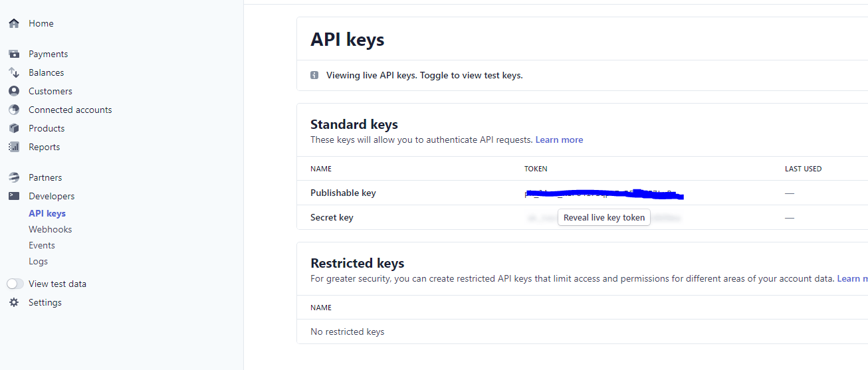Screen dimensions: 868x370
Task: Click the Secret key row name
Action: [x=332, y=217]
